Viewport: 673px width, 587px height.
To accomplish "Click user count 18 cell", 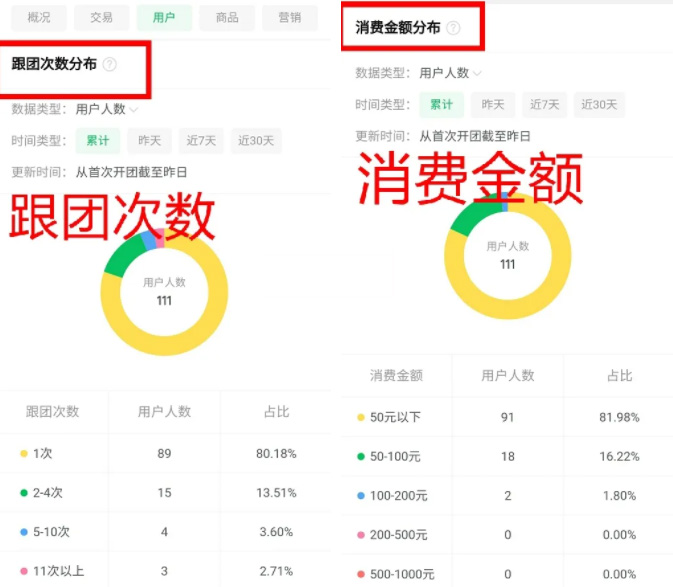I will click(x=508, y=457).
